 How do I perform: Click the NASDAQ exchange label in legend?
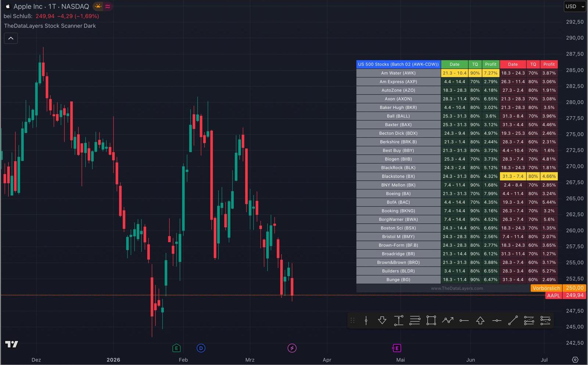click(x=75, y=6)
